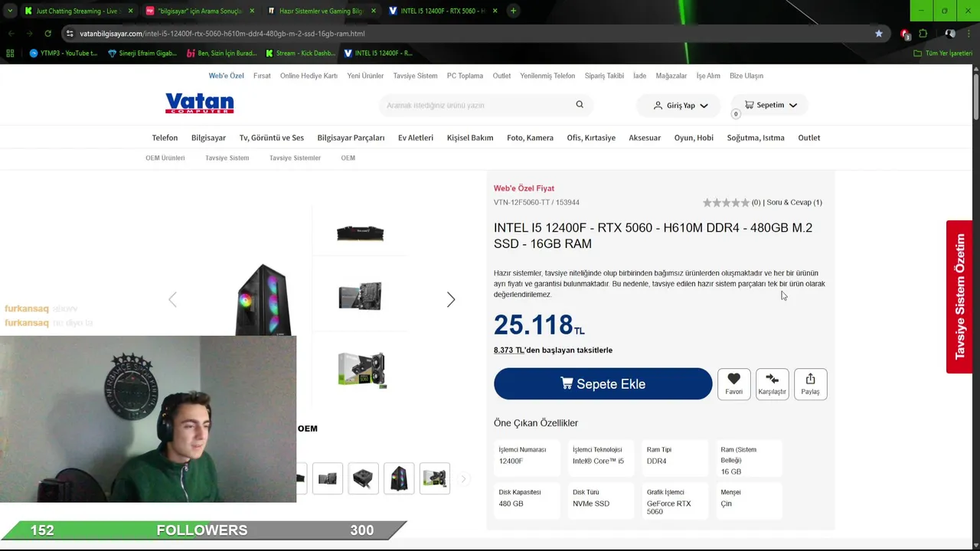Click the search magnifier icon
Screen dimensions: 980x551
[580, 105]
